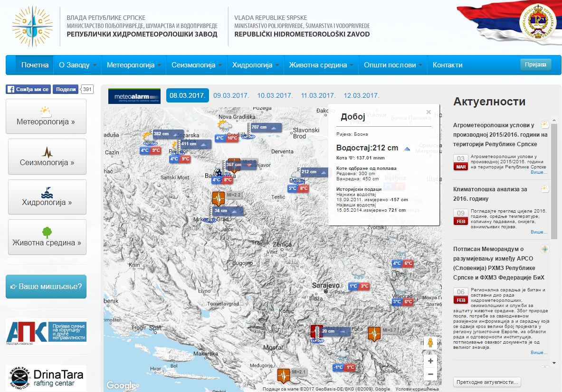The image size is (562, 392).
Task: Open the Хидрологија sidebar section button
Action: tap(47, 197)
